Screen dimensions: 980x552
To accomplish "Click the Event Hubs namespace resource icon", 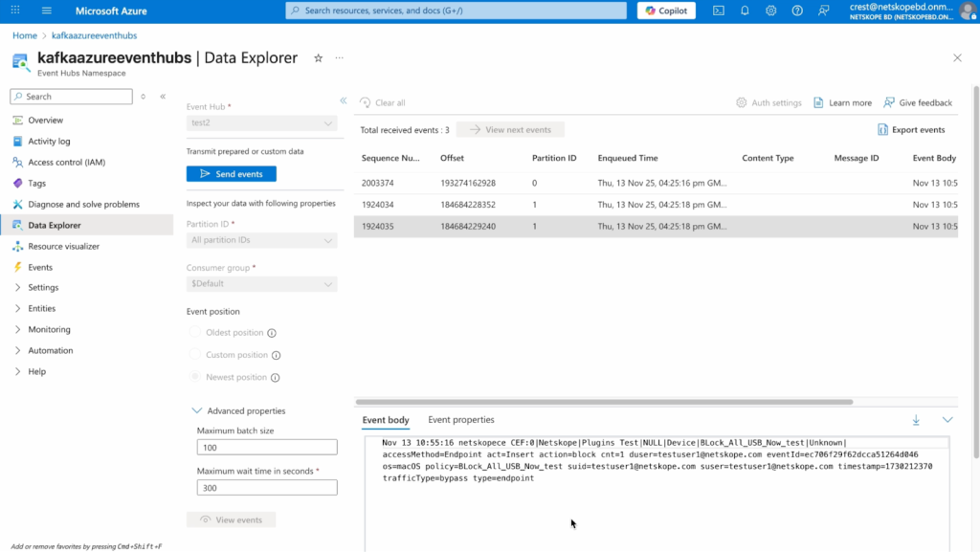I will pyautogui.click(x=20, y=62).
